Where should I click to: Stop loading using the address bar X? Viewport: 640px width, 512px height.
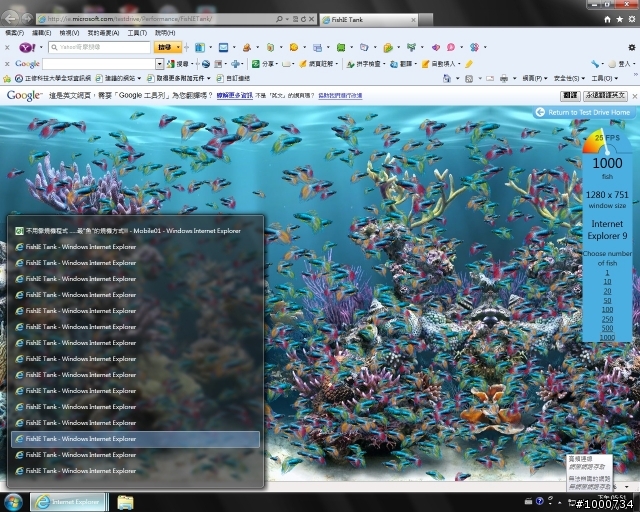(311, 19)
